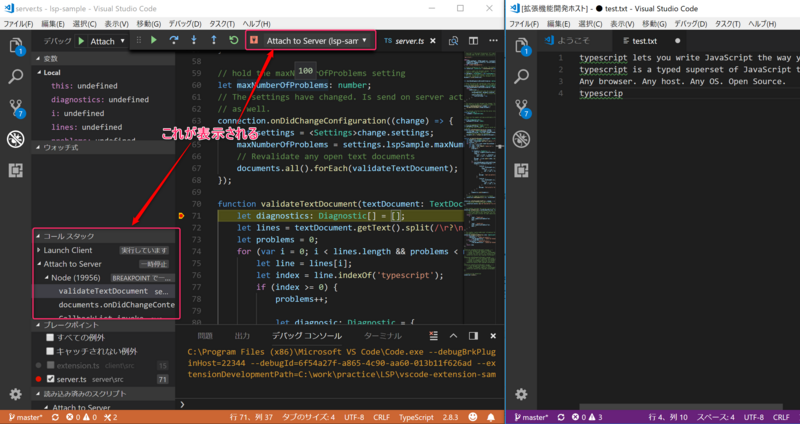Toggle the uncaught-exceptions checkbox (キャッチされない例外)
This screenshot has width=800, height=424.
tap(50, 351)
